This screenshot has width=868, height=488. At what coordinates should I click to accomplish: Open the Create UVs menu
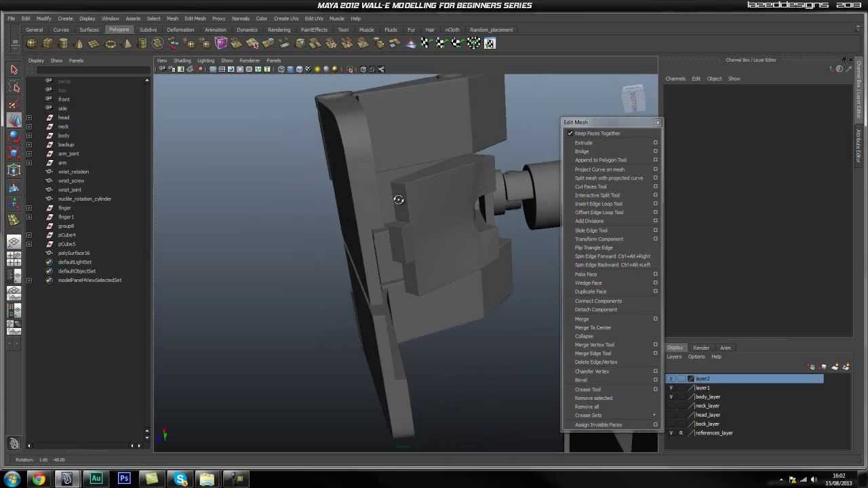(285, 18)
